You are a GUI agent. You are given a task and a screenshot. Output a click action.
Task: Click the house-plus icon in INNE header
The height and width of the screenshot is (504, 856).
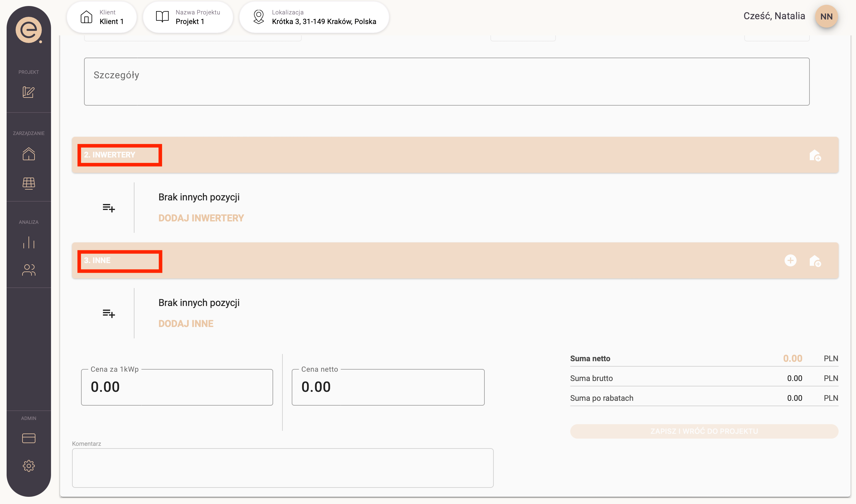(x=815, y=261)
